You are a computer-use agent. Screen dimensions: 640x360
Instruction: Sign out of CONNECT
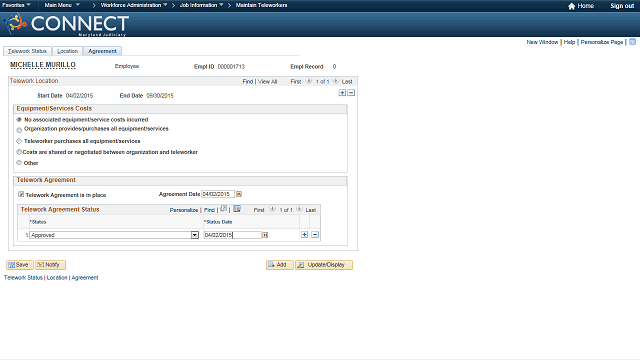click(x=622, y=6)
